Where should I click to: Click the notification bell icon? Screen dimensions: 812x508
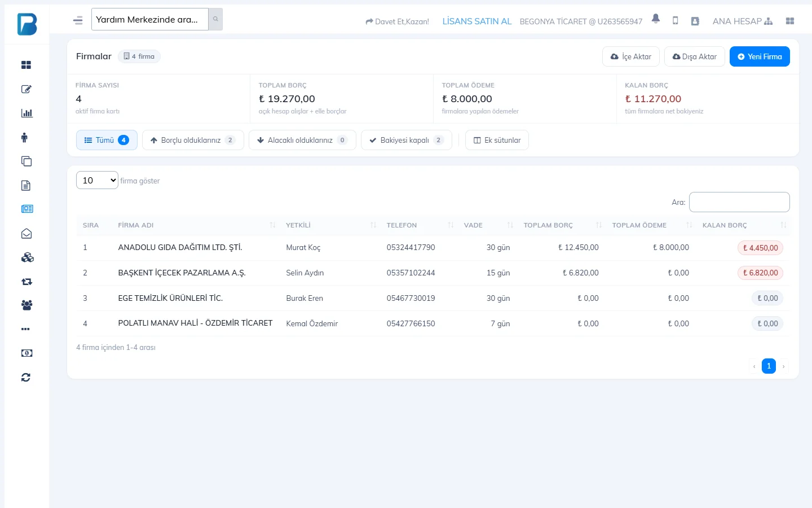656,19
